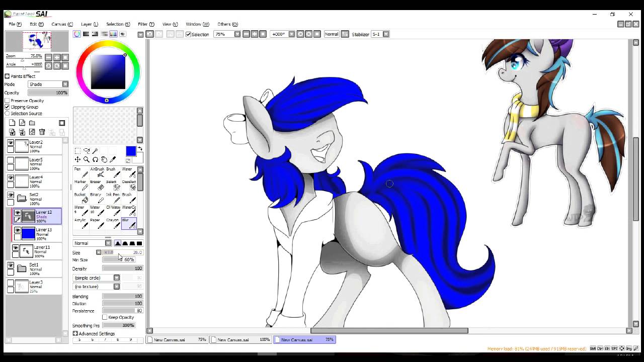Select the Crayon tool
This screenshot has width=644, height=362.
pyautogui.click(x=113, y=223)
